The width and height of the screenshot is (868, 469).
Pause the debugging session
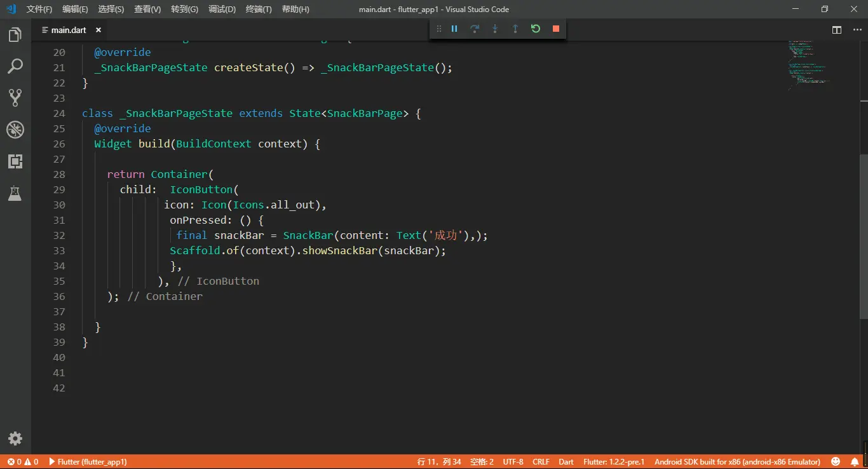[x=454, y=29]
